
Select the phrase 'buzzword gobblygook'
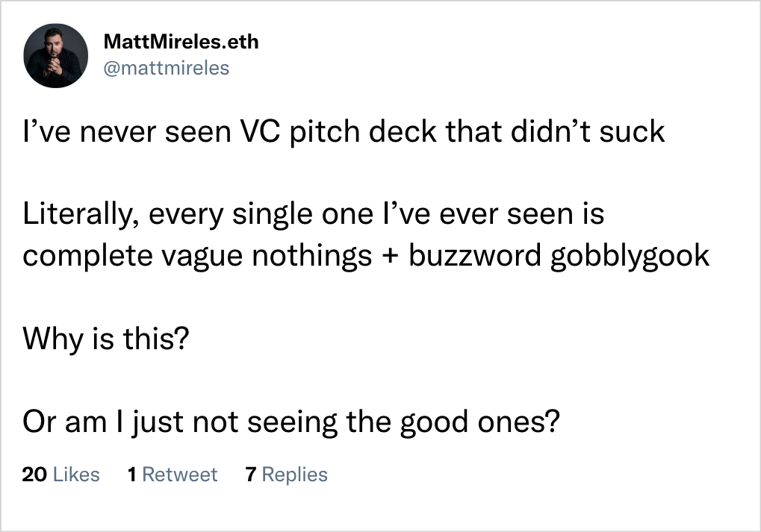click(x=559, y=256)
